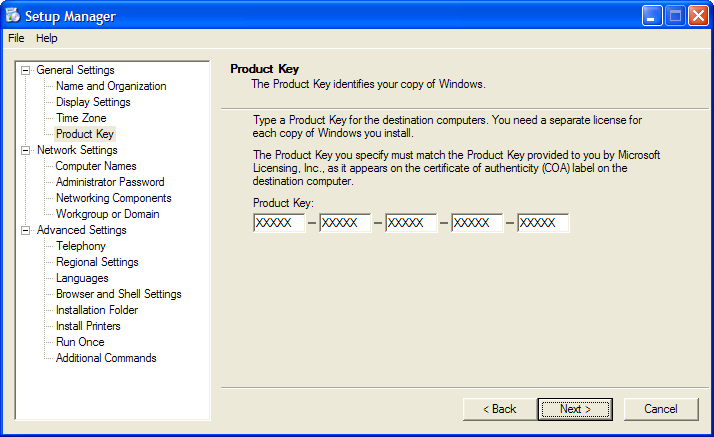Click the Setup Manager title bar icon
This screenshot has height=437, width=714.
(x=13, y=15)
